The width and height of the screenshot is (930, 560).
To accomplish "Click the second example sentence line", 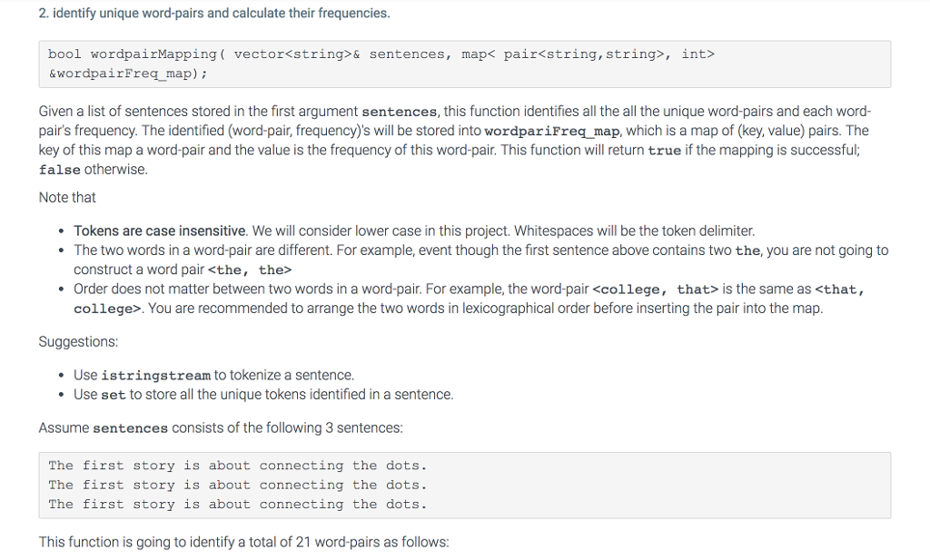I will 237,486.
